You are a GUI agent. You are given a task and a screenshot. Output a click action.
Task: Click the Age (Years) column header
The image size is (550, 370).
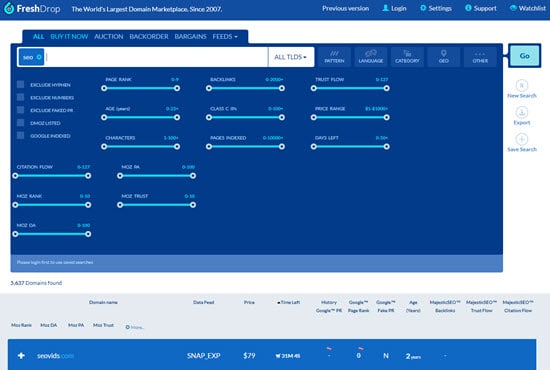pyautogui.click(x=413, y=306)
